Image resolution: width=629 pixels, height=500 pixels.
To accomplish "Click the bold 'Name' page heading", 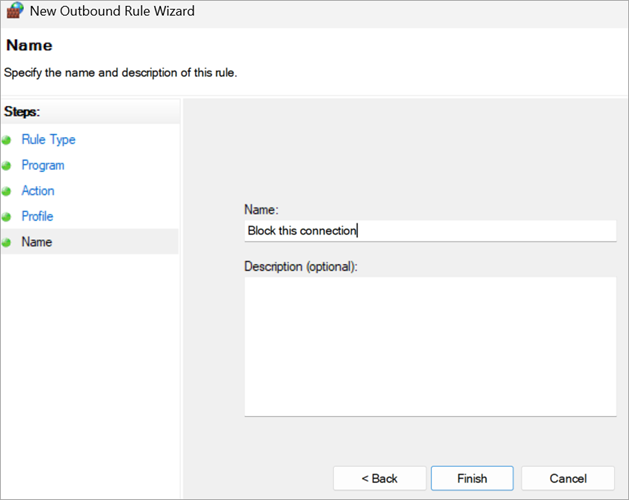I will pos(29,45).
